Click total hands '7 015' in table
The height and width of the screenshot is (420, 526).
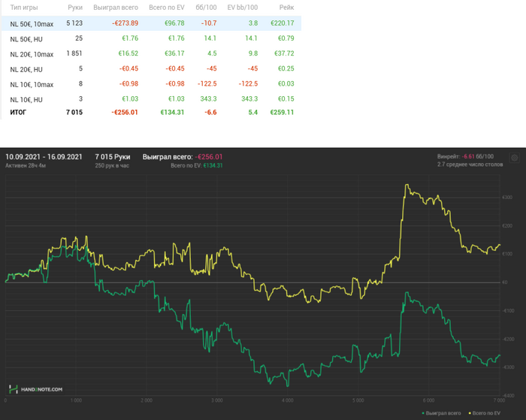[x=74, y=112]
